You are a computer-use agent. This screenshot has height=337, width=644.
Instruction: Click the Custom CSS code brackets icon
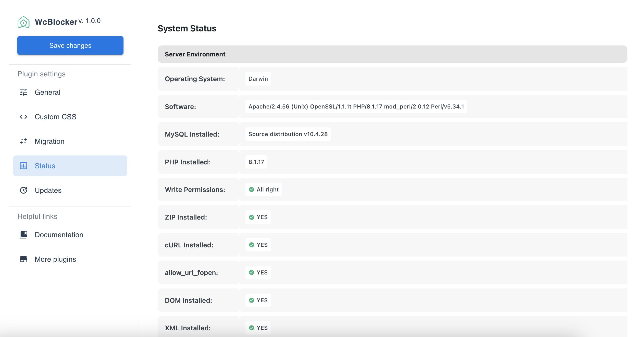click(23, 117)
